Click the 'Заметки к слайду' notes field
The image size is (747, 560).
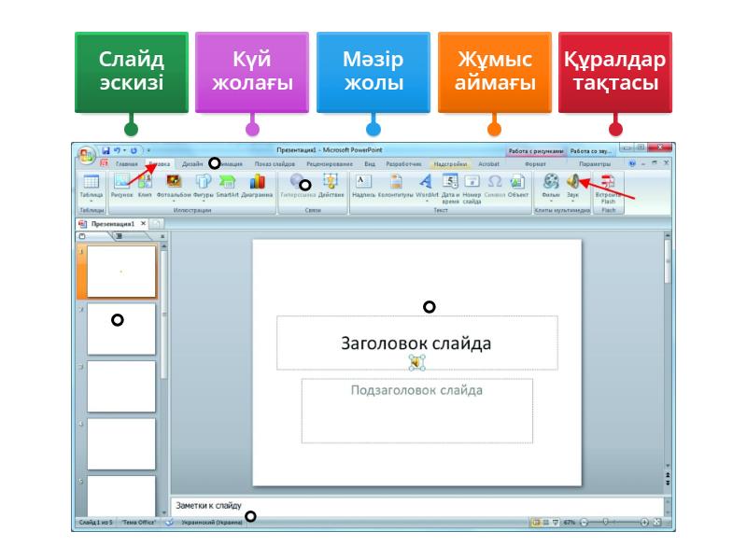tap(416, 506)
